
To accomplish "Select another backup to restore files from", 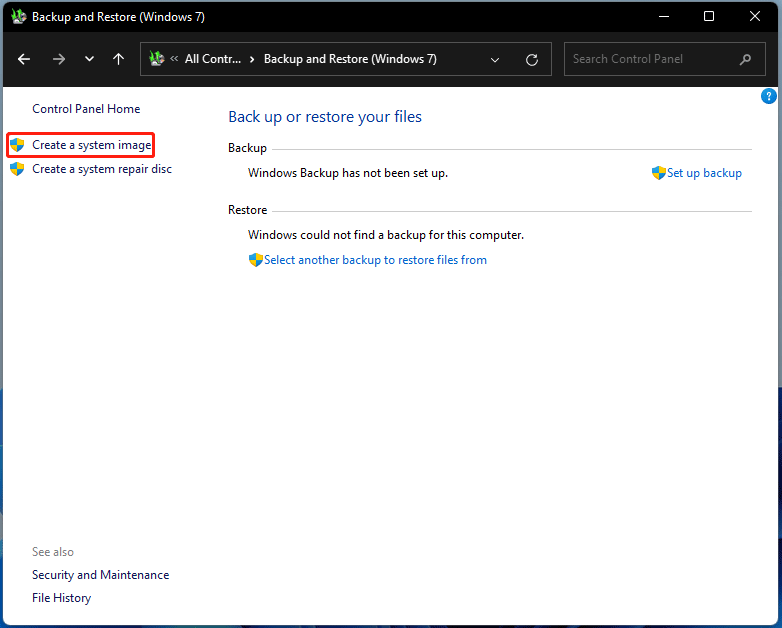I will tap(375, 260).
